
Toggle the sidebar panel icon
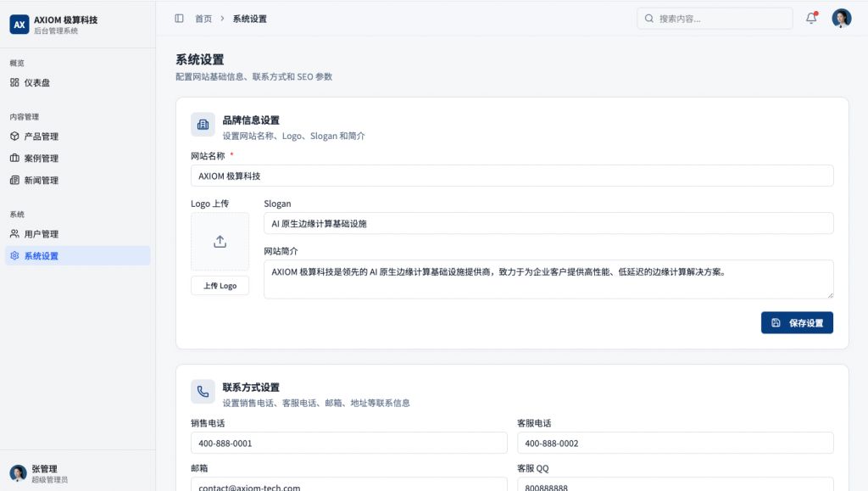[180, 19]
